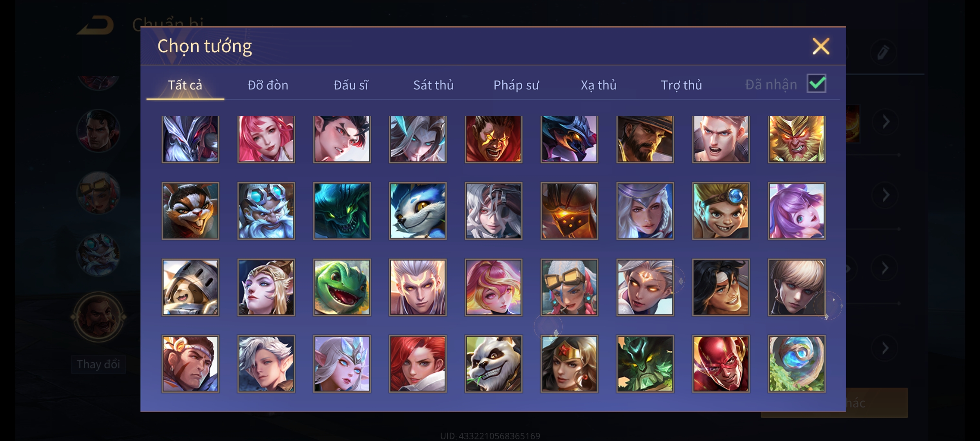
Task: View the Đấu sĩ tab
Action: point(351,85)
